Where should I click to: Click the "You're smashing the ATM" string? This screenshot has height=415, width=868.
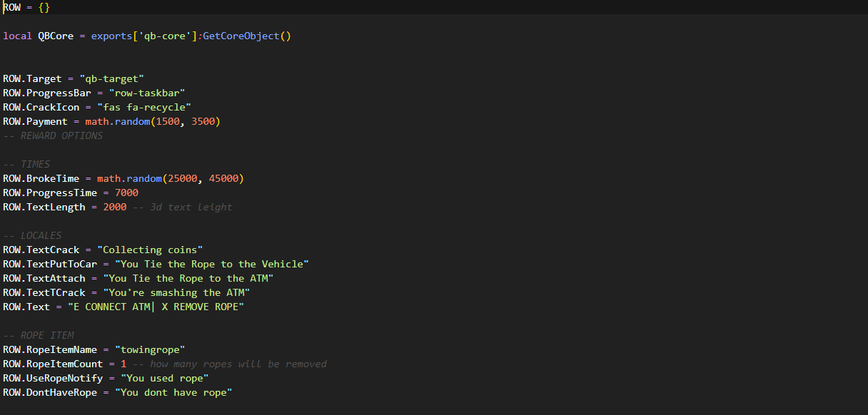[176, 292]
